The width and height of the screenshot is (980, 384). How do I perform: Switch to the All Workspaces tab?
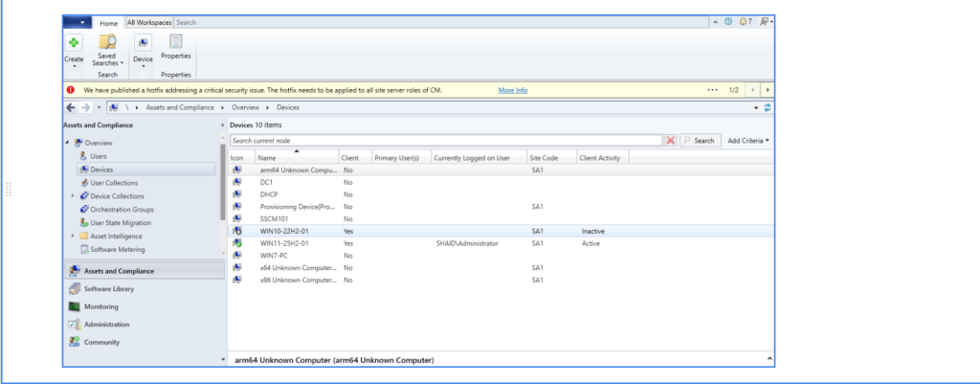pos(149,22)
